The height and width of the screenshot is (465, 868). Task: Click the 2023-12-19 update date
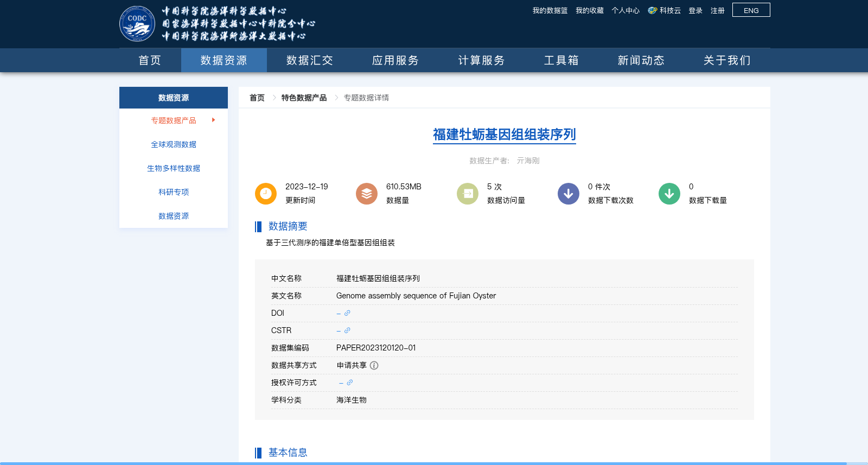pyautogui.click(x=307, y=187)
